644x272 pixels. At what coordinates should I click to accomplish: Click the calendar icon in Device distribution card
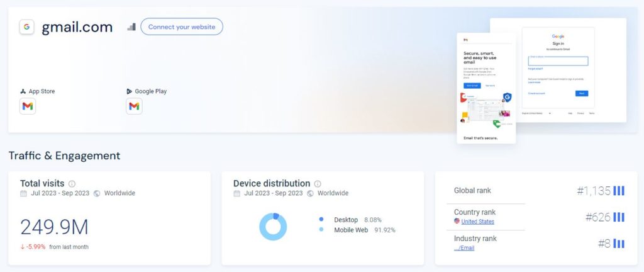click(x=237, y=193)
